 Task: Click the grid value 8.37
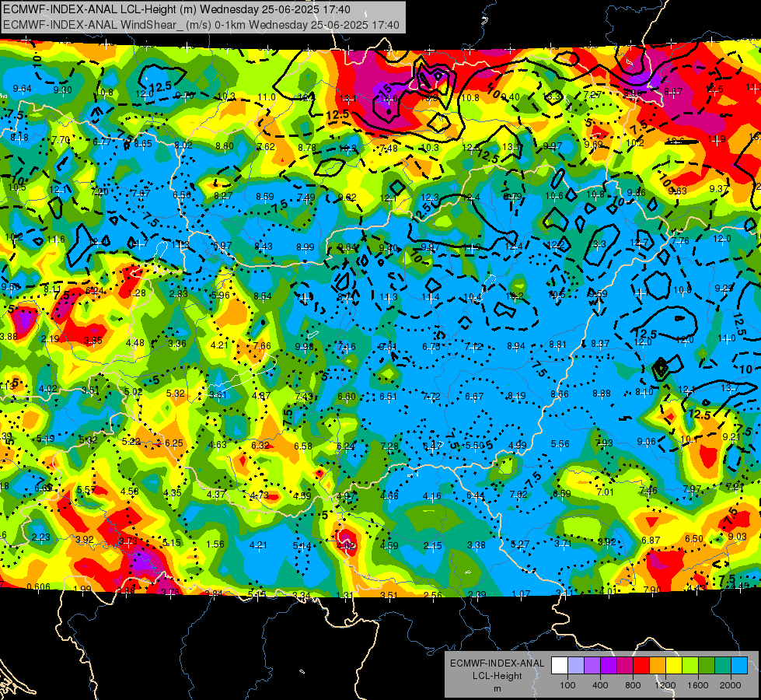pyautogui.click(x=600, y=344)
